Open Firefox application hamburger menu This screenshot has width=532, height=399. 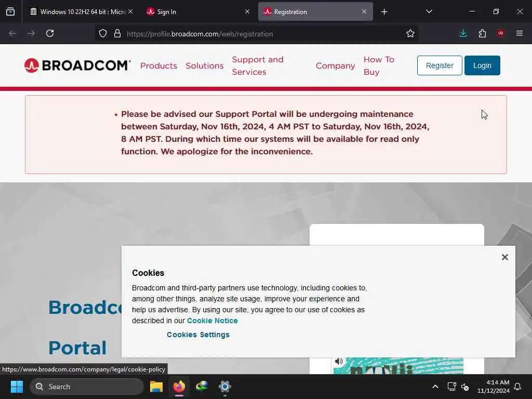coord(520,33)
